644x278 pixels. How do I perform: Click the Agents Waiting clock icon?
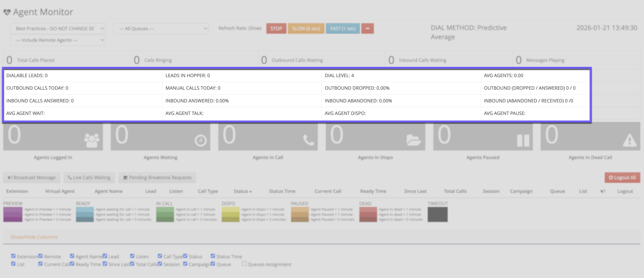[201, 141]
